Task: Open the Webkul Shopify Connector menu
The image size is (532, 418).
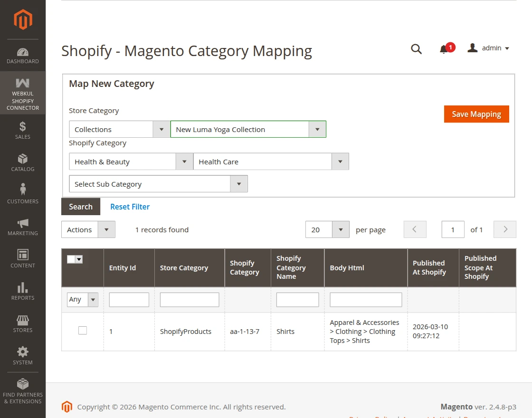Action: click(22, 93)
